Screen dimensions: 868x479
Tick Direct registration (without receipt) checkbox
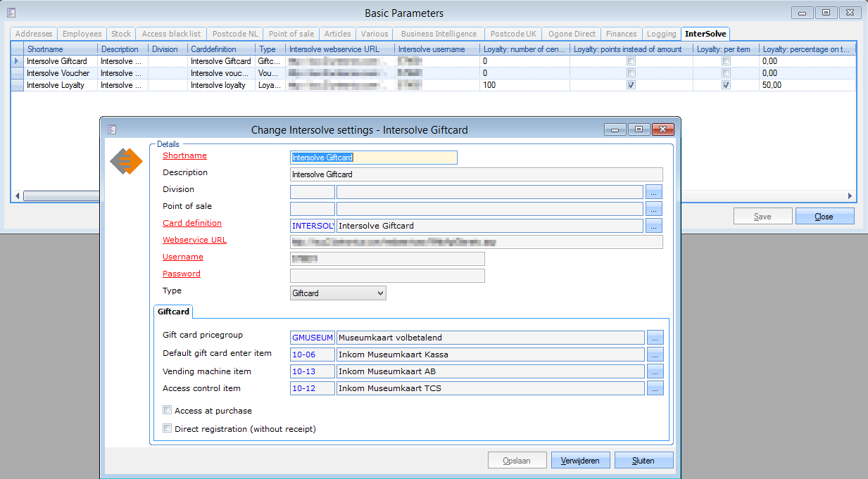pyautogui.click(x=168, y=428)
